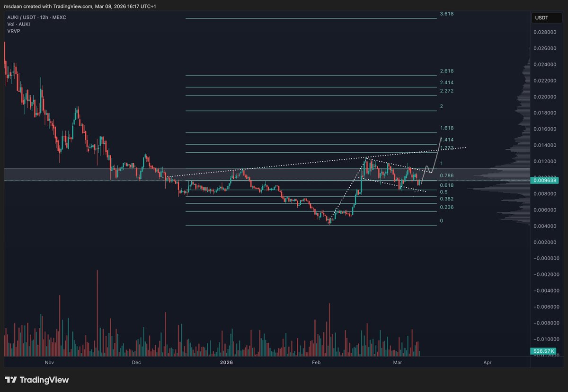Image resolution: width=568 pixels, height=392 pixels.
Task: Select the Fibonacci extension level 2 label
Action: click(x=442, y=106)
